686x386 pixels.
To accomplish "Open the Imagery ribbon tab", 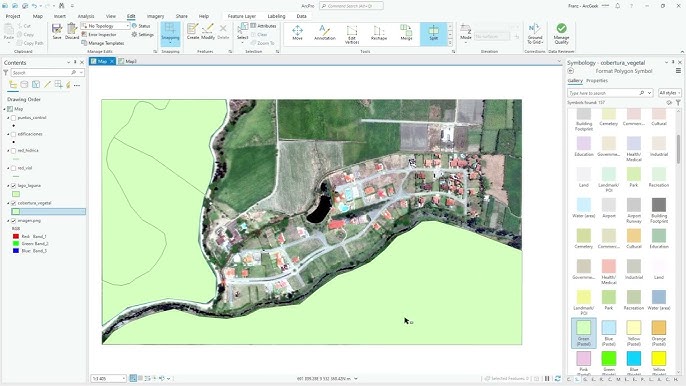I will (155, 16).
